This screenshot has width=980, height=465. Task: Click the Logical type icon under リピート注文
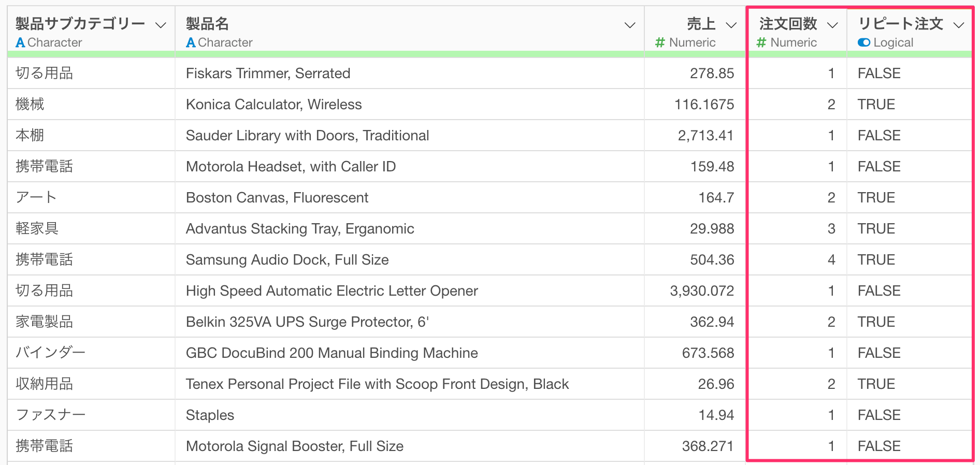tap(864, 42)
